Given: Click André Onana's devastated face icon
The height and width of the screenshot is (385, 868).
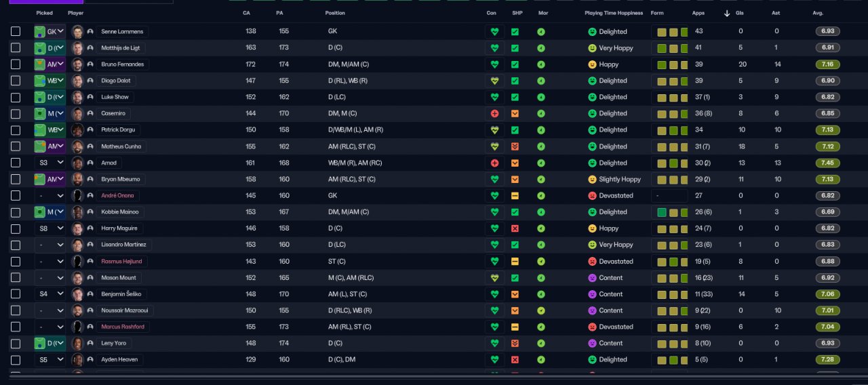Looking at the screenshot, I should click(592, 196).
